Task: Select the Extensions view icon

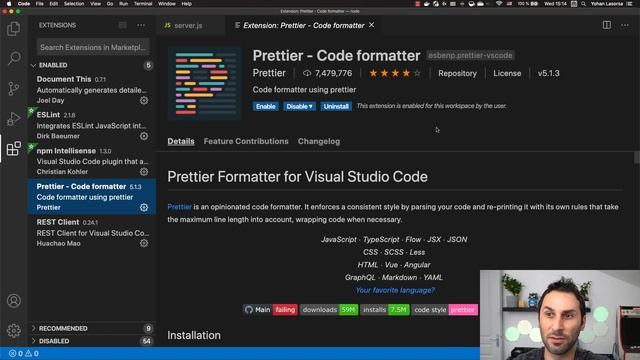Action: (x=13, y=148)
